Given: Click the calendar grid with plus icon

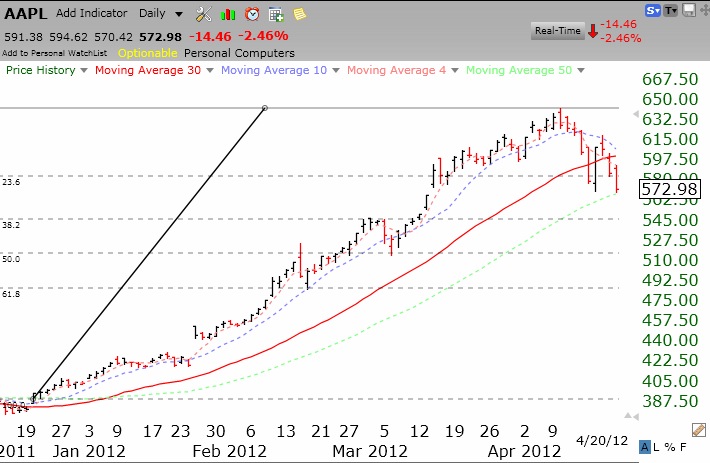Looking at the screenshot, I should (x=276, y=14).
